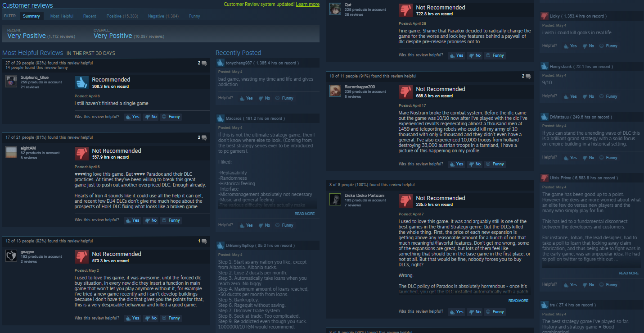
Task: Mark gnagno review as Funny
Action: 171,318
